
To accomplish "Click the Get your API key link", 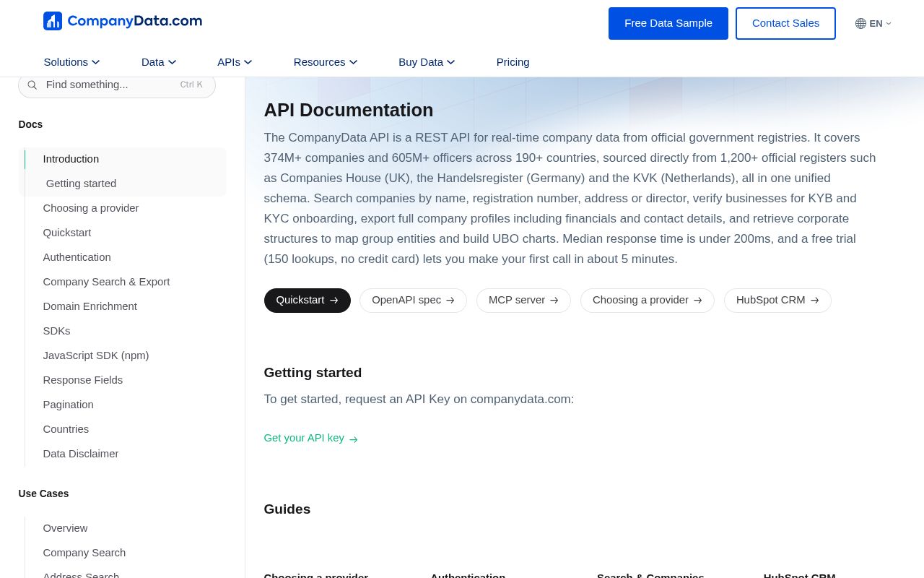I will 311,438.
